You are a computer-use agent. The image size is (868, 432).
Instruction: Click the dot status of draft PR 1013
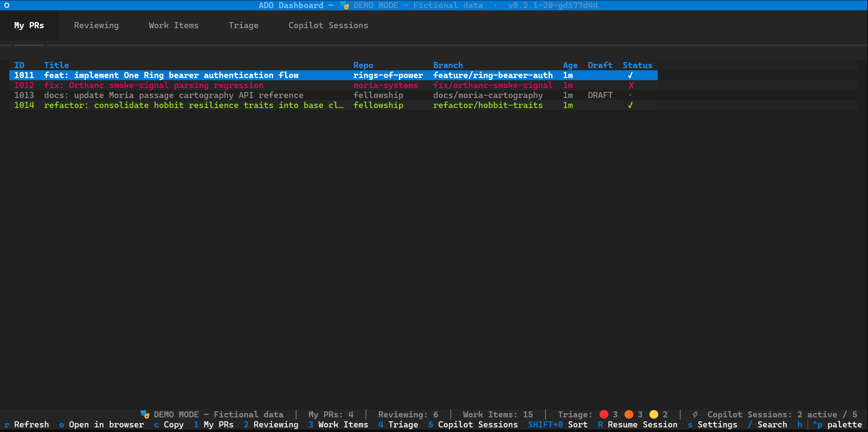point(630,95)
